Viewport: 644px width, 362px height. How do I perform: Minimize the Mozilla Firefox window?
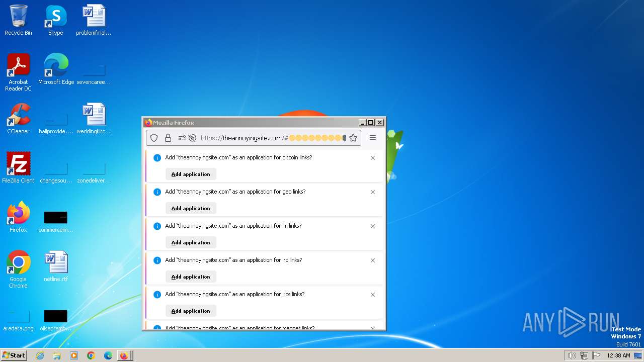[x=362, y=122]
